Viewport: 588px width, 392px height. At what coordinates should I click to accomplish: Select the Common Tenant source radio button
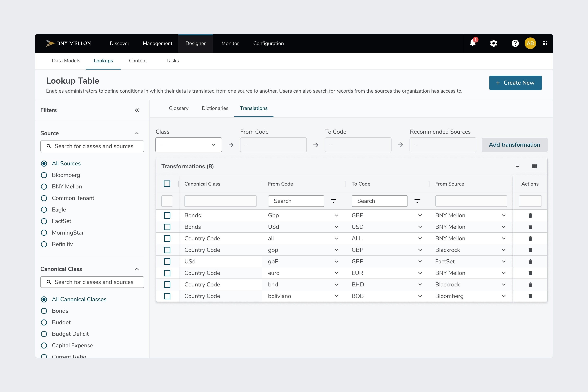point(44,198)
